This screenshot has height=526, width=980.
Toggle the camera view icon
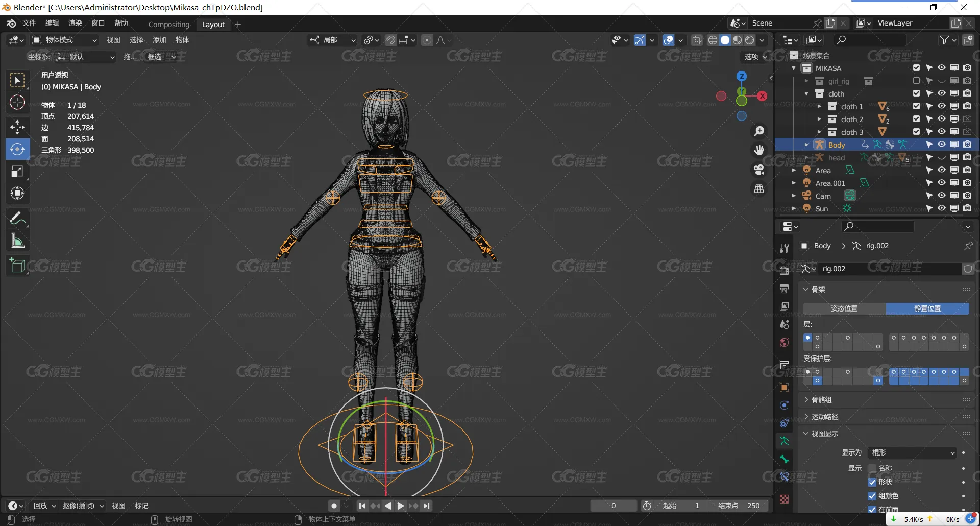pos(759,170)
